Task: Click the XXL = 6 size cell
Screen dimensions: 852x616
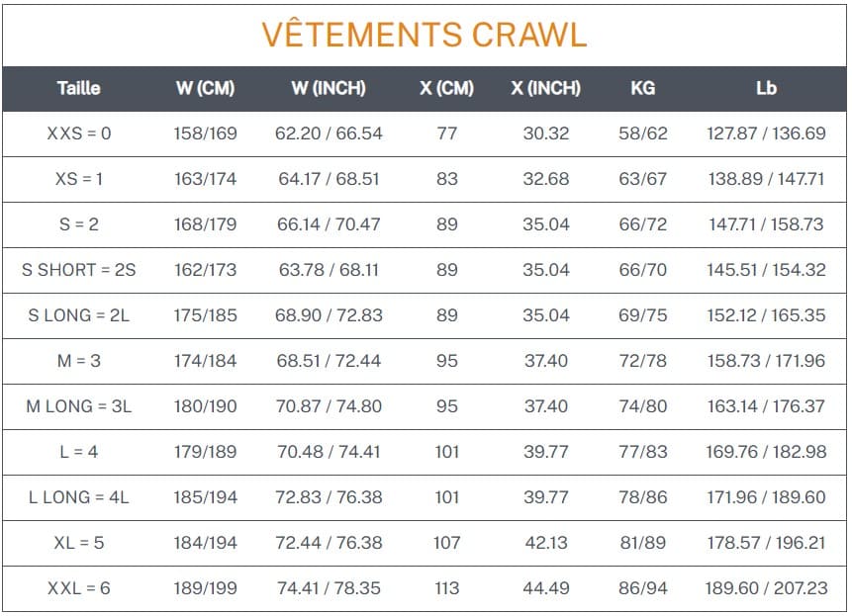Action: 79,588
